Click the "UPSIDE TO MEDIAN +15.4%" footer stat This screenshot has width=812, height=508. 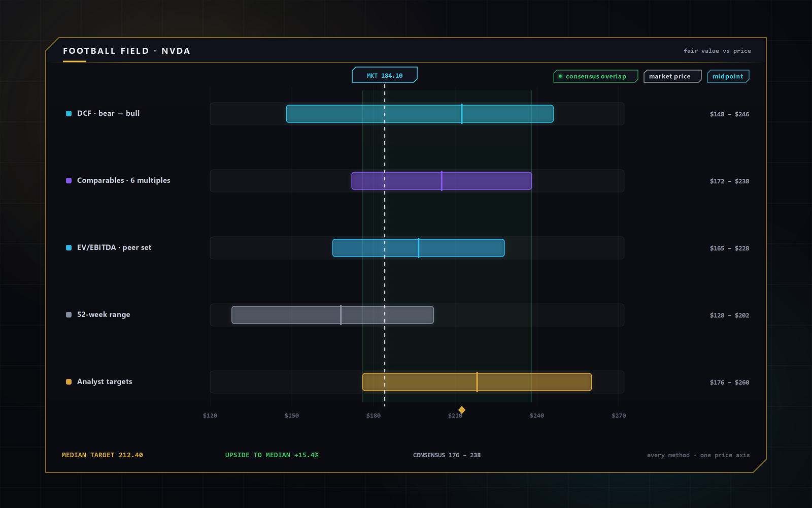(272, 455)
